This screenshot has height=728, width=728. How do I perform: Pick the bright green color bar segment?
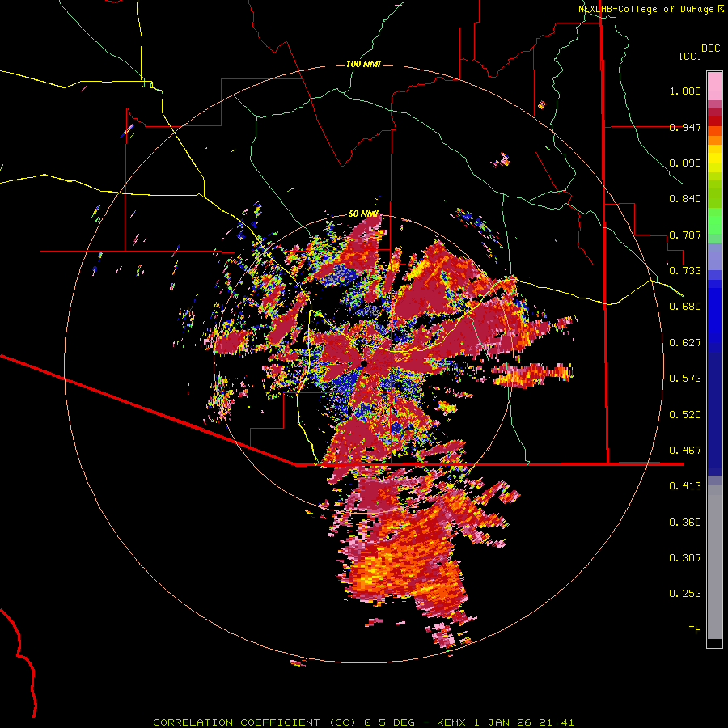click(x=714, y=221)
